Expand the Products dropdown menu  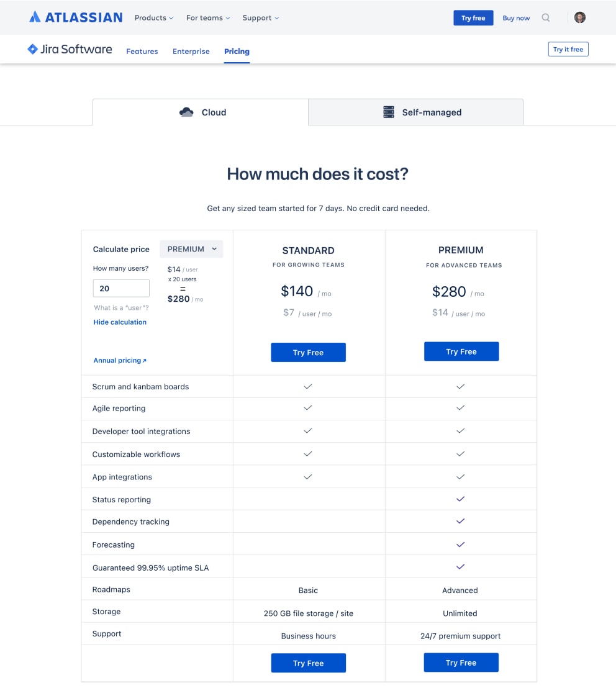[x=153, y=17]
